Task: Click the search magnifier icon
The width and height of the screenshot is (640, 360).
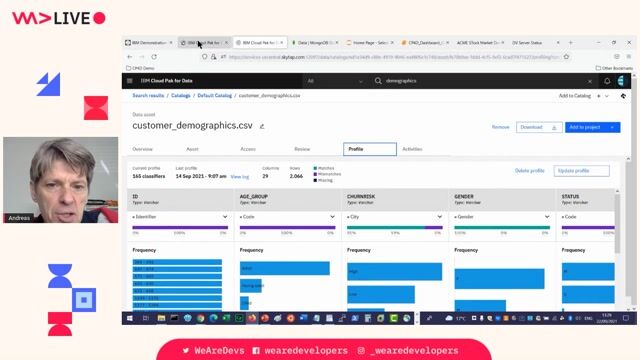Action: click(378, 81)
